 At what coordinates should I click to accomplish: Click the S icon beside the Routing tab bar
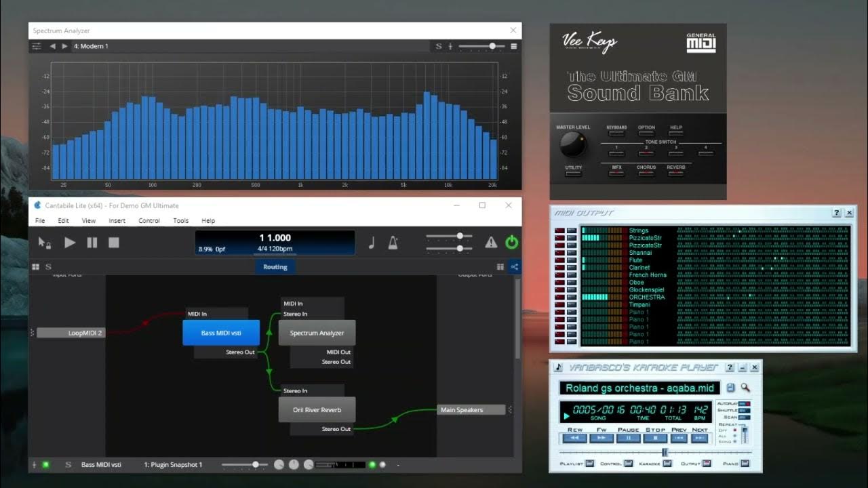(x=49, y=267)
